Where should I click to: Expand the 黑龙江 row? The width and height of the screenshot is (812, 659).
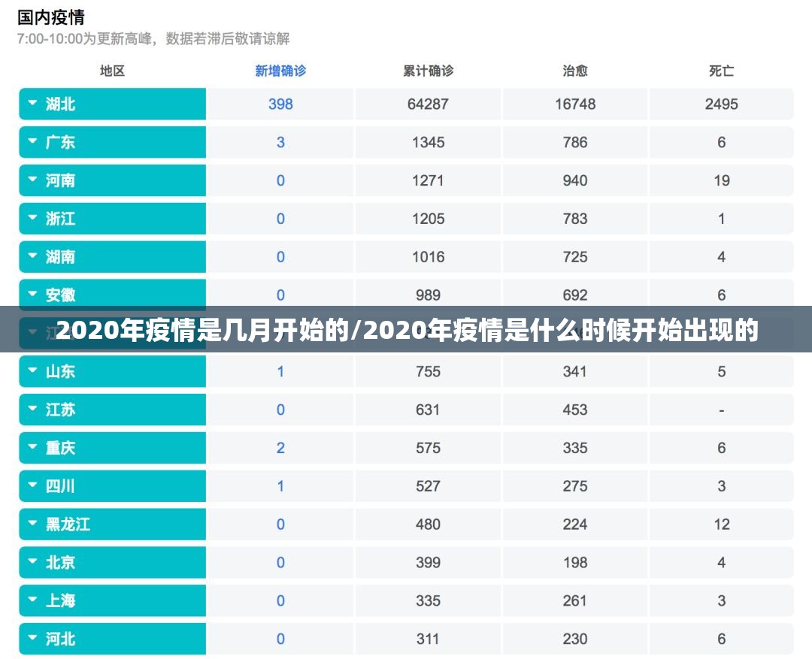click(x=32, y=524)
